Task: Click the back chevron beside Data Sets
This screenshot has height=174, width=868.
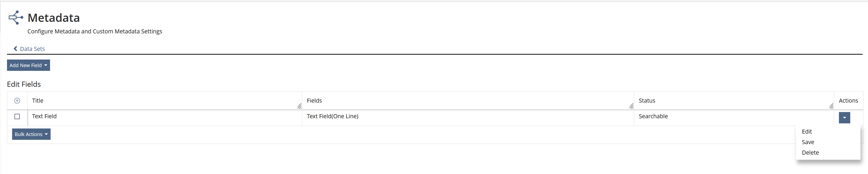Action: coord(16,48)
